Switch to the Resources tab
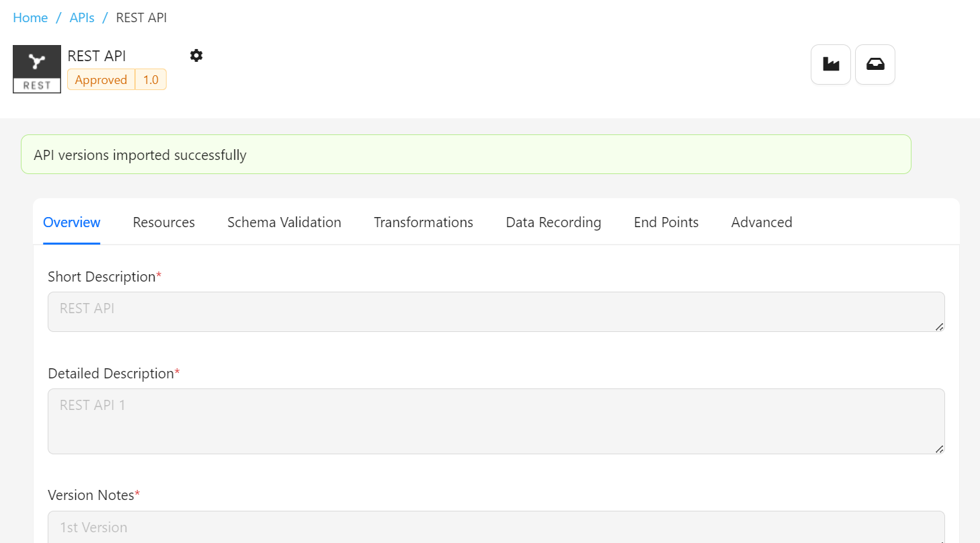 point(164,222)
